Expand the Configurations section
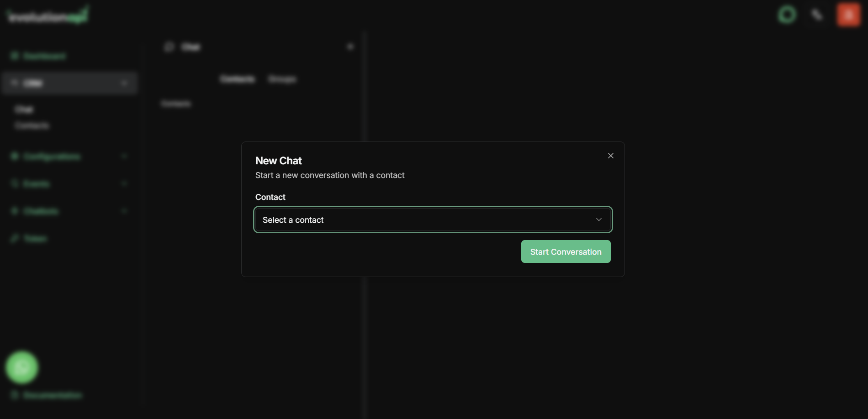The height and width of the screenshot is (419, 868). tap(124, 156)
